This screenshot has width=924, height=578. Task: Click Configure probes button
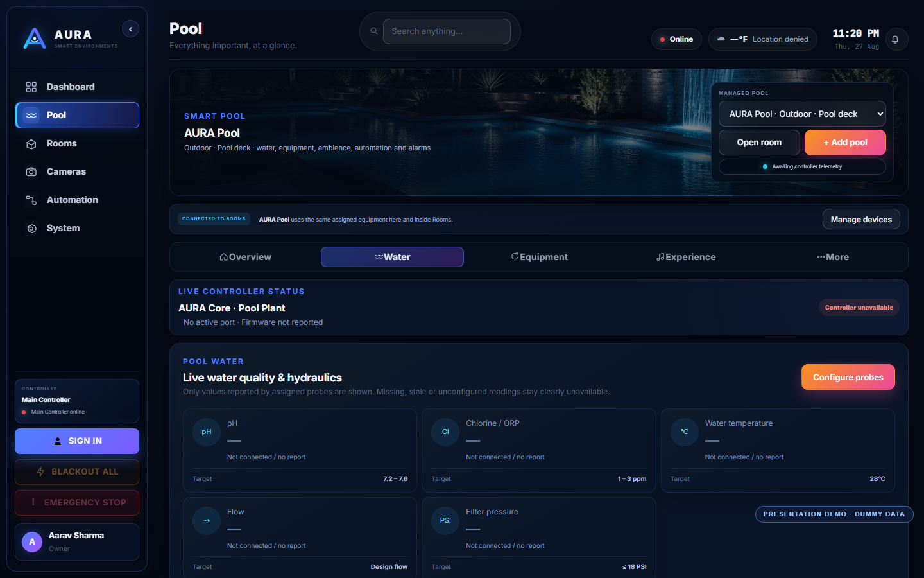tap(848, 377)
